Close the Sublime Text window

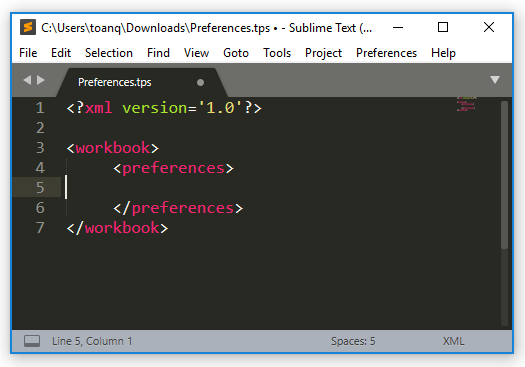489,27
